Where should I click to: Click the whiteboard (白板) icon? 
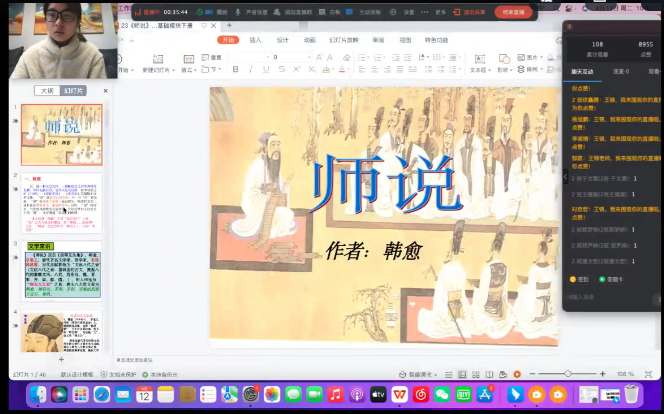322,12
